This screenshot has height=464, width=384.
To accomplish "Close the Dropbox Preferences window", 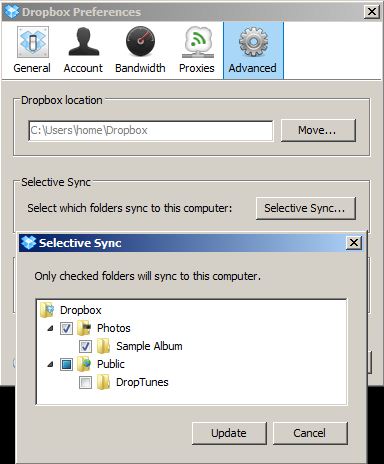I will (x=372, y=12).
